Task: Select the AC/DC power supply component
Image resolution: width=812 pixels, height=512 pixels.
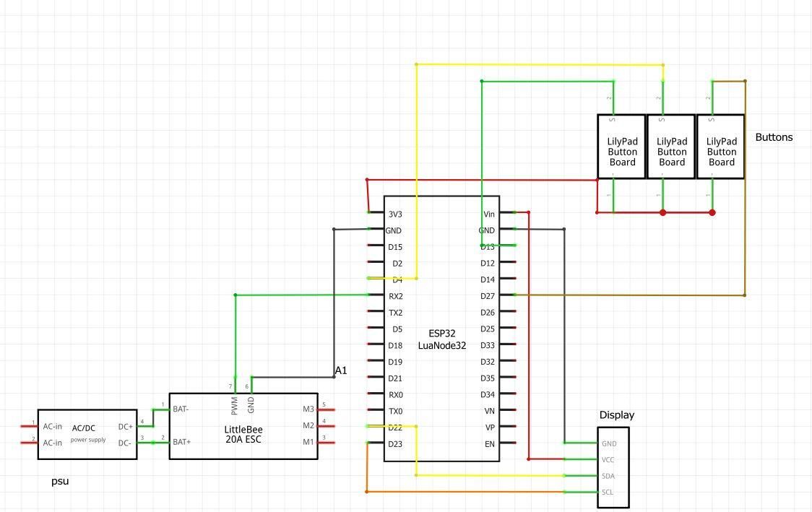Action: tap(87, 434)
